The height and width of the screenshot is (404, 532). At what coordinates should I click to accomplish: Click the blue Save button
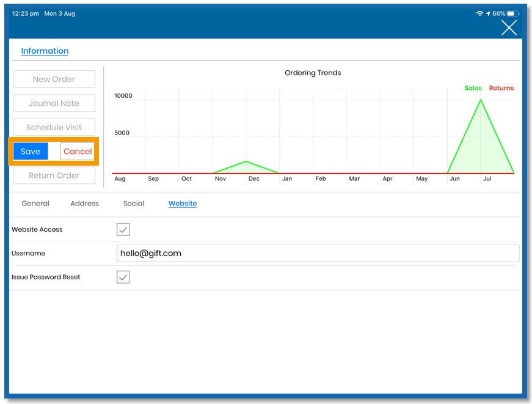coord(31,152)
